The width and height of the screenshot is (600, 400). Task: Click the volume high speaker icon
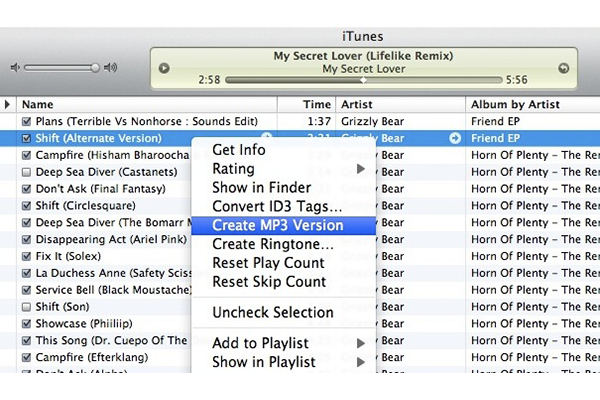[x=111, y=68]
